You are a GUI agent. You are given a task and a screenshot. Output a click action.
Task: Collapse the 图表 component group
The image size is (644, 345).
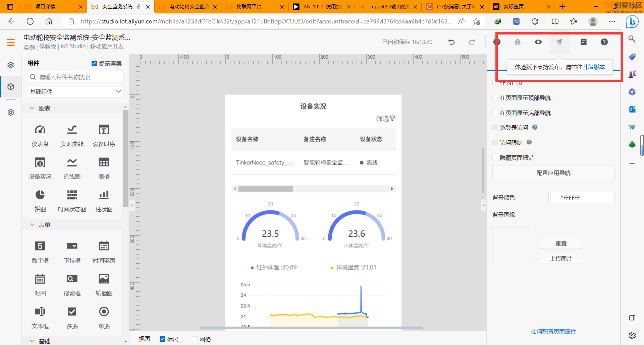coord(32,108)
